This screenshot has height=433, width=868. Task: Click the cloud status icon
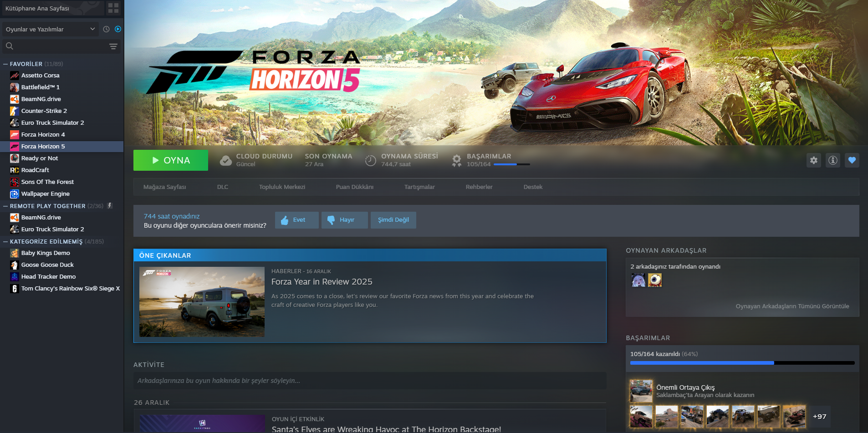pyautogui.click(x=226, y=160)
